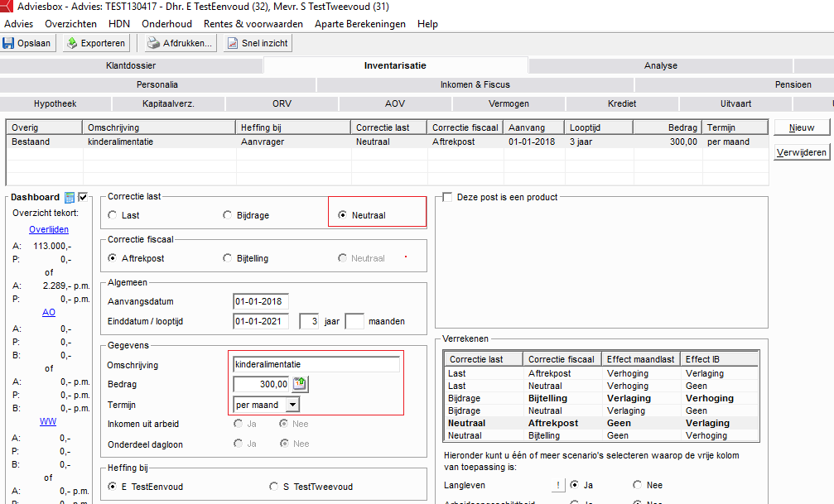The width and height of the screenshot is (834, 504).
Task: Click the Effect maandlast column header
Action: pos(640,359)
